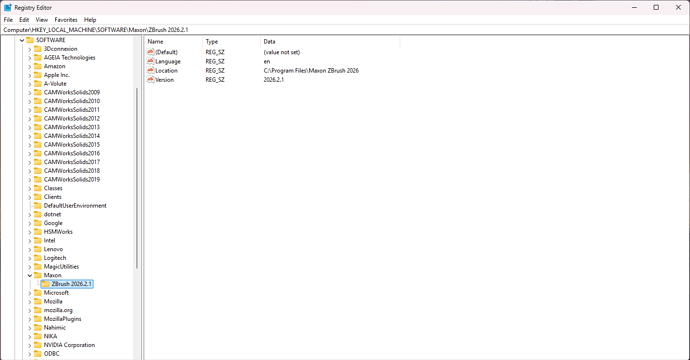This screenshot has width=690, height=360.
Task: Click the (Default) string value icon
Action: coord(150,52)
